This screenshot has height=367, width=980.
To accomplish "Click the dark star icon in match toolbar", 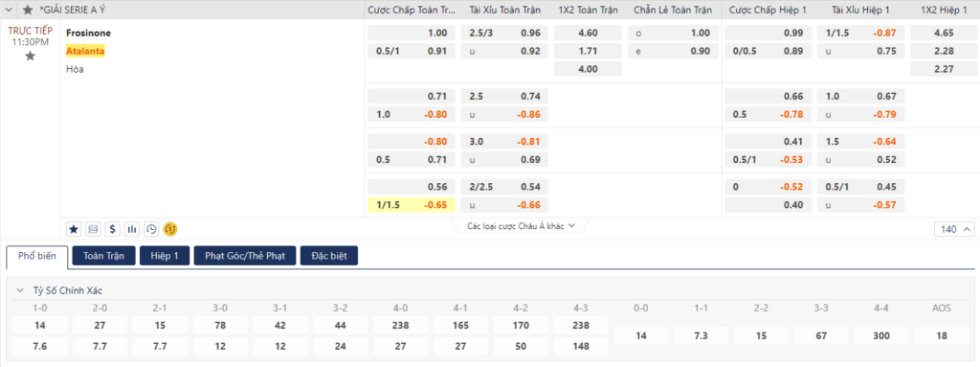I will tap(74, 229).
